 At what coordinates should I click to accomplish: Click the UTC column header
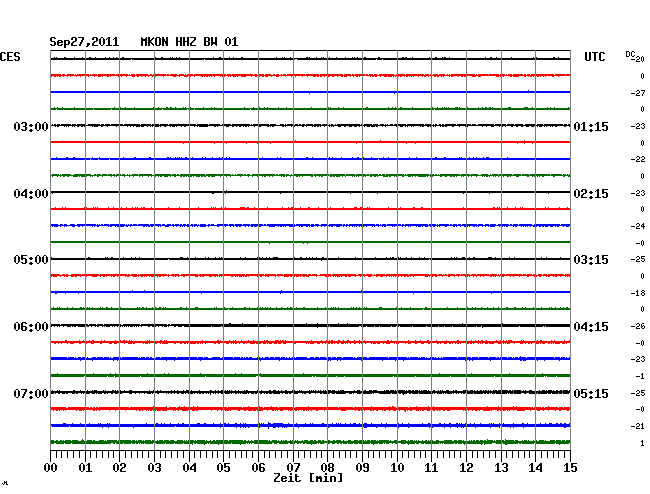[x=594, y=57]
